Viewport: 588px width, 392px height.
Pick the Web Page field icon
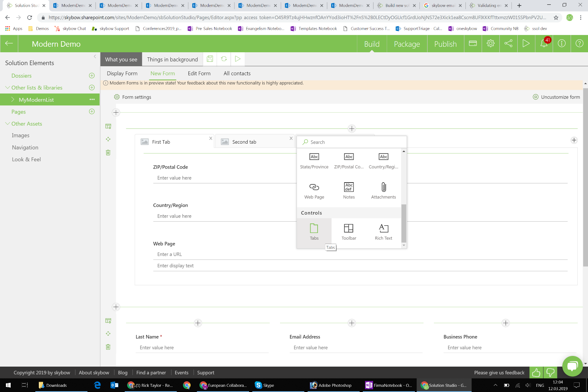(314, 187)
